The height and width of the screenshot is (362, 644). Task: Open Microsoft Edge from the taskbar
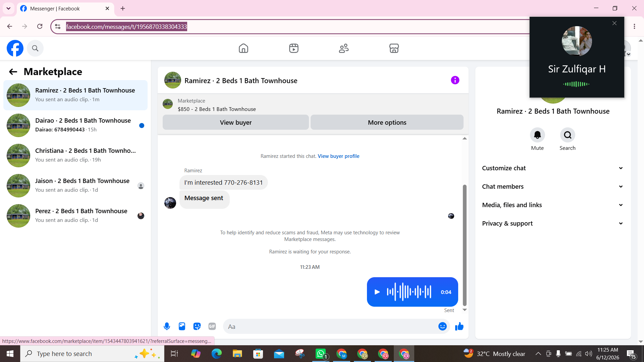click(x=217, y=354)
